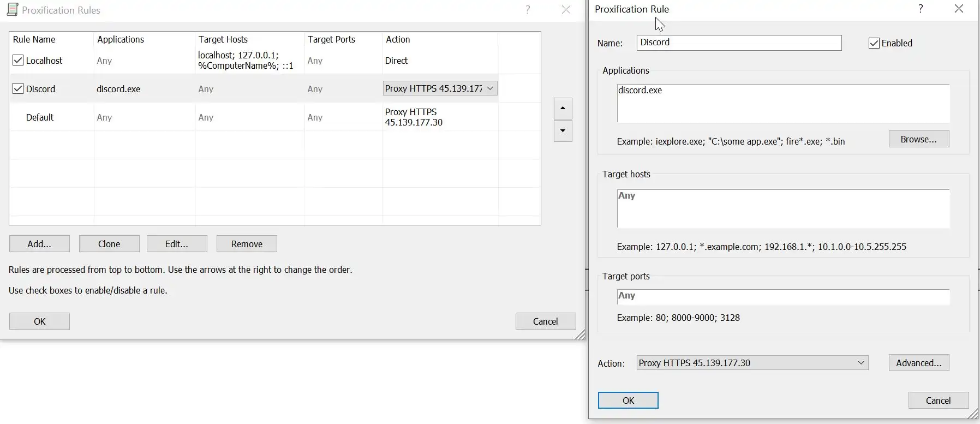Click the Applications box with discord.exe
This screenshot has width=980, height=424.
[x=783, y=103]
